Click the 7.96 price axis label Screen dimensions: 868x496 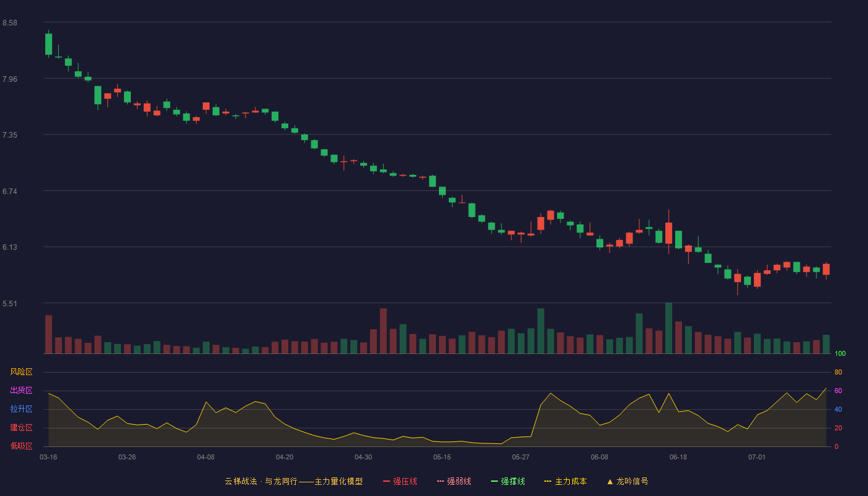[x=10, y=79]
